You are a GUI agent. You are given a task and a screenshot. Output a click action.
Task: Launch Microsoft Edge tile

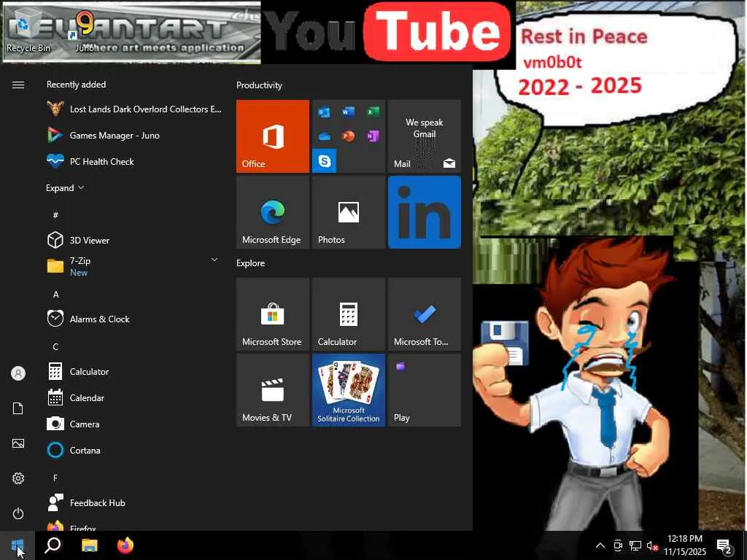[x=273, y=212]
